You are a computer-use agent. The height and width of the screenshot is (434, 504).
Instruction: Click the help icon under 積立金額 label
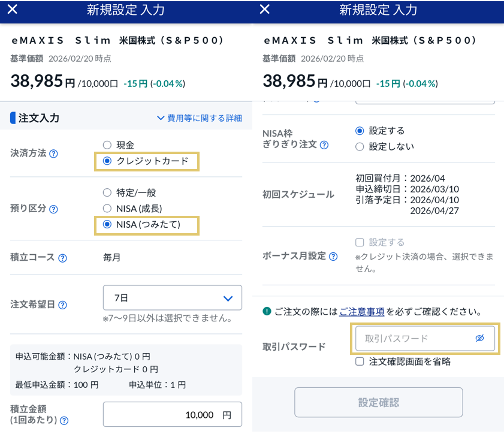point(64,420)
